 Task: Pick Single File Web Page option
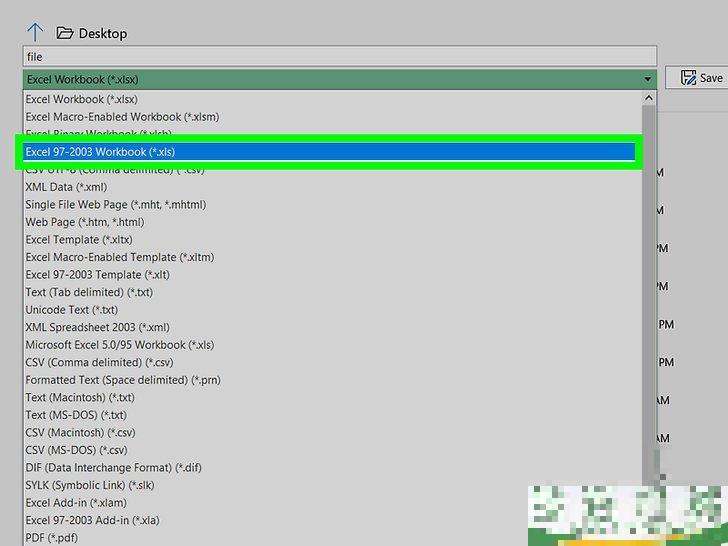115,204
